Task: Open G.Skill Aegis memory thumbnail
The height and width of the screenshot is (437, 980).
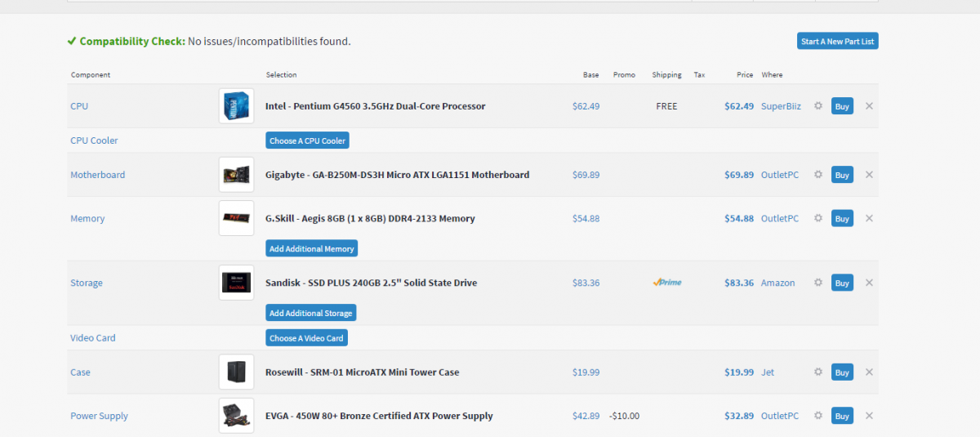Action: (236, 218)
